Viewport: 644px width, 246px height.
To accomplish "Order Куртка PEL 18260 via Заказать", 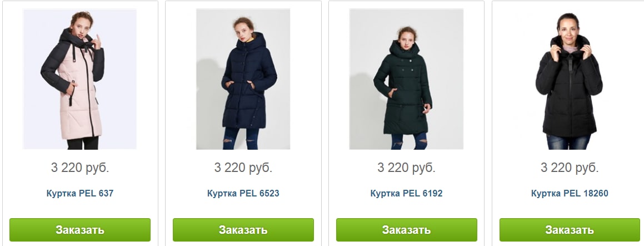I will click(x=570, y=229).
